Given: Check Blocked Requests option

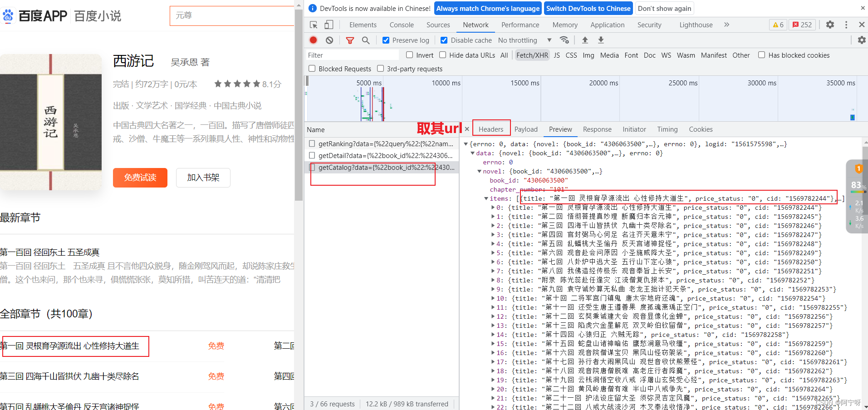Looking at the screenshot, I should coord(312,69).
